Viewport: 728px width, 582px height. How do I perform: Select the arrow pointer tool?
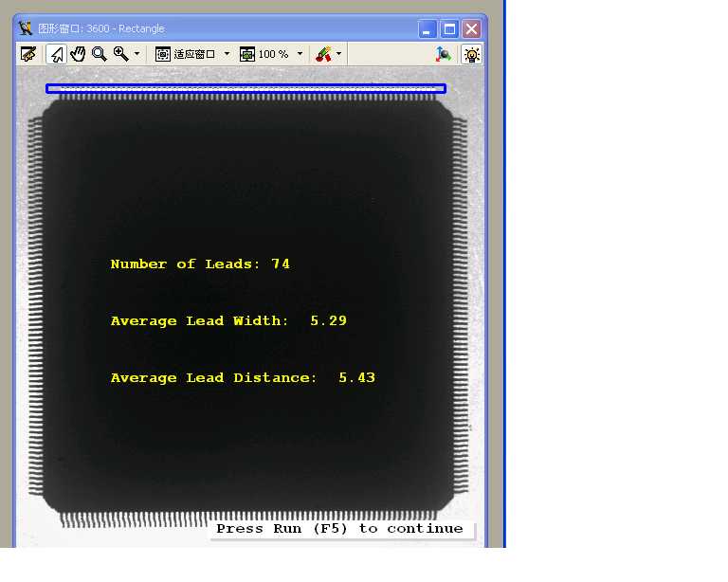coord(57,54)
